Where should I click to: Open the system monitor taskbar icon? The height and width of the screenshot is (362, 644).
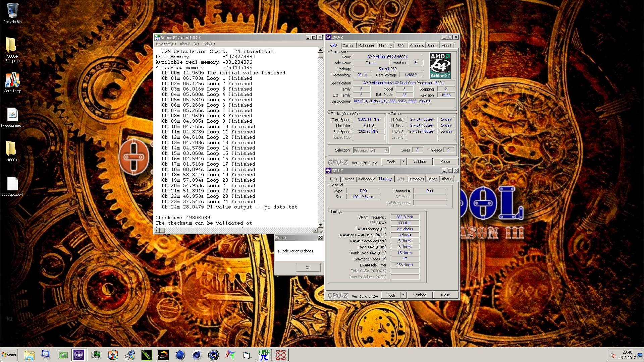click(x=96, y=355)
